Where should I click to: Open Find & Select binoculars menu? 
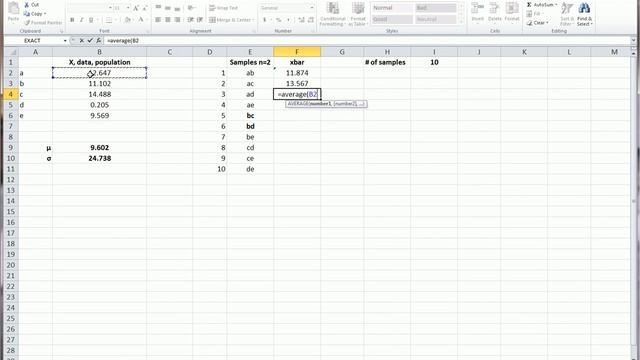click(x=584, y=14)
